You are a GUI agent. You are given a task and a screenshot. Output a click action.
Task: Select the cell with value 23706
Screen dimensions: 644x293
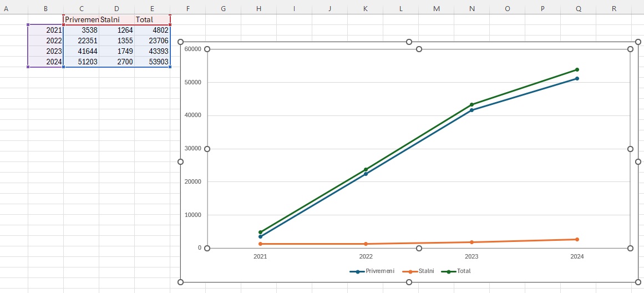click(x=152, y=41)
